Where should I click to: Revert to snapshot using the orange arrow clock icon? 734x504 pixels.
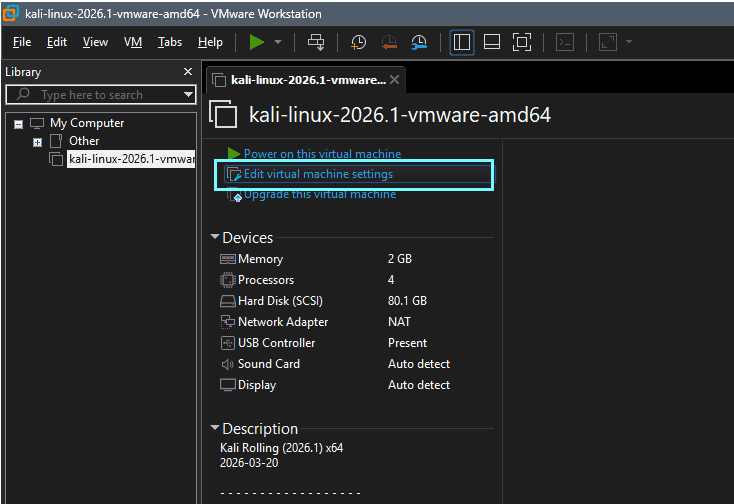pyautogui.click(x=389, y=42)
